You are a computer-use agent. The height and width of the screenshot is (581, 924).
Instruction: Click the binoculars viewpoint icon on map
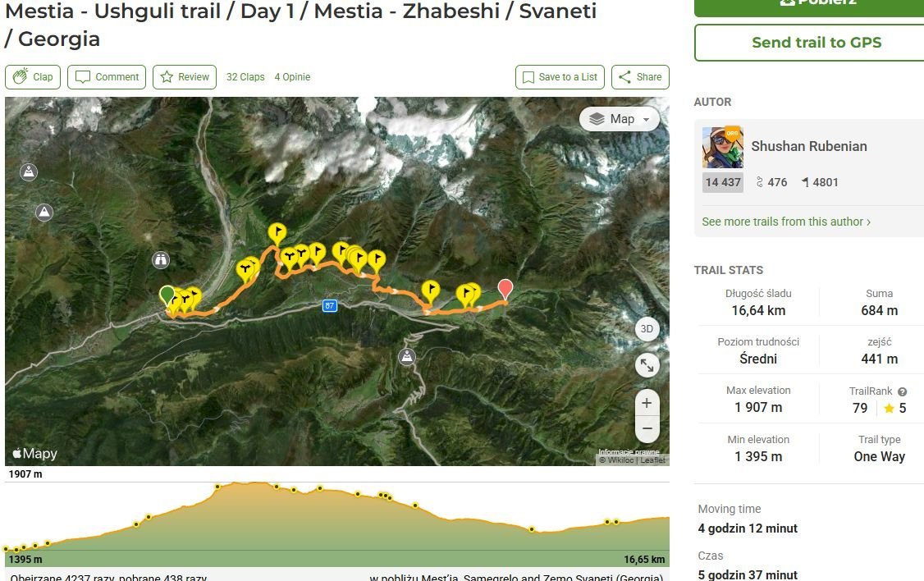161,260
